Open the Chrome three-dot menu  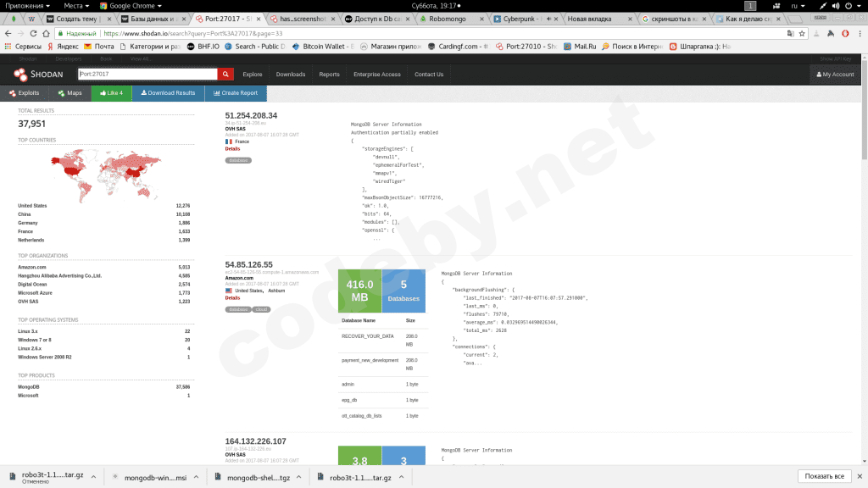[860, 33]
